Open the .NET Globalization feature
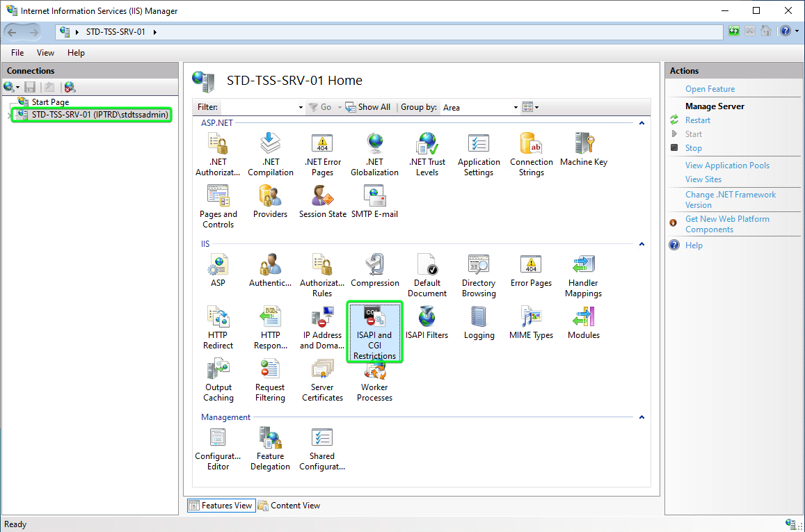805x532 pixels. click(375, 154)
